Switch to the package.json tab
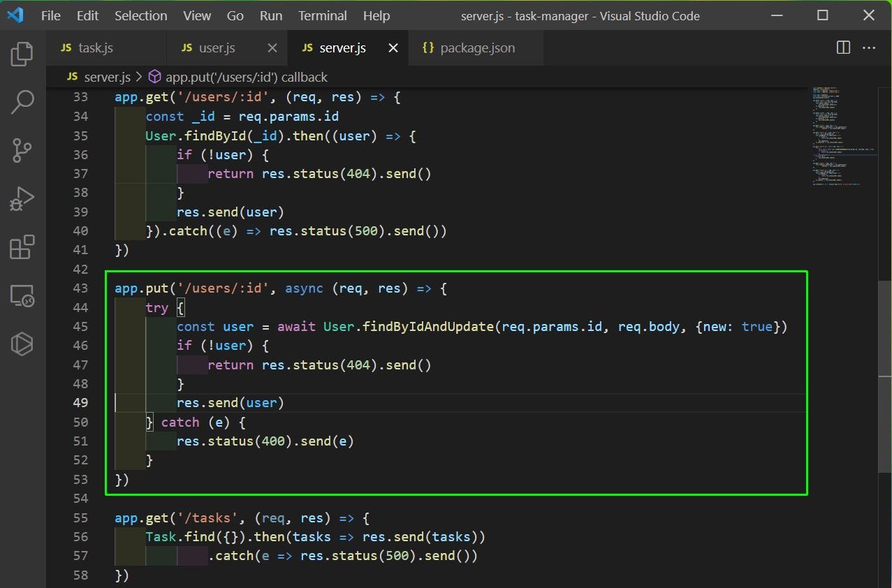 pos(478,47)
